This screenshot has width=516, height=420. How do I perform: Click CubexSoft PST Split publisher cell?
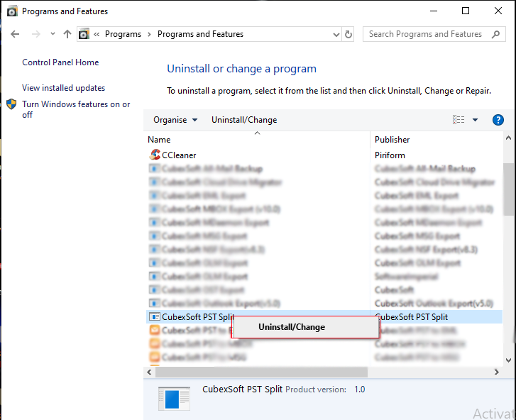coord(412,317)
